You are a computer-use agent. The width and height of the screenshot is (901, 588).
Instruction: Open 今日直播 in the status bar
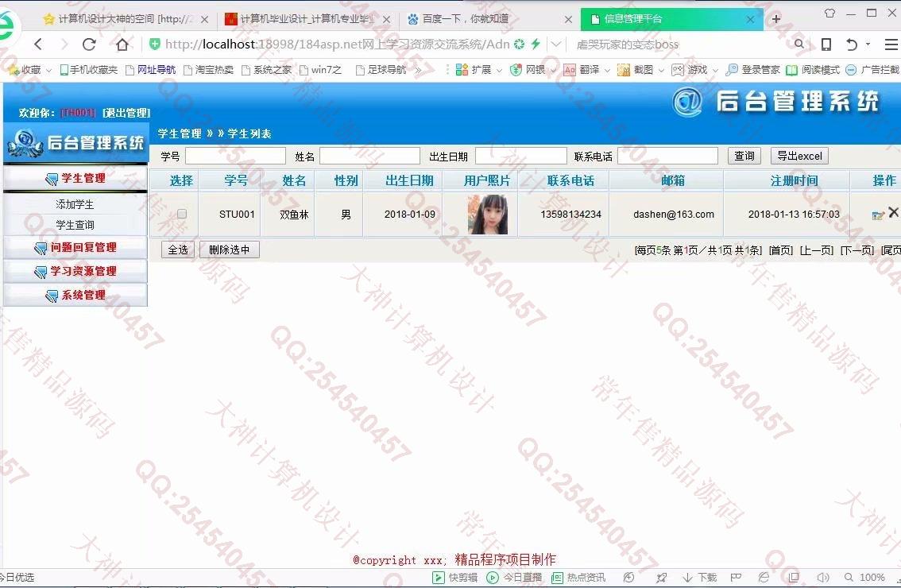(x=514, y=577)
